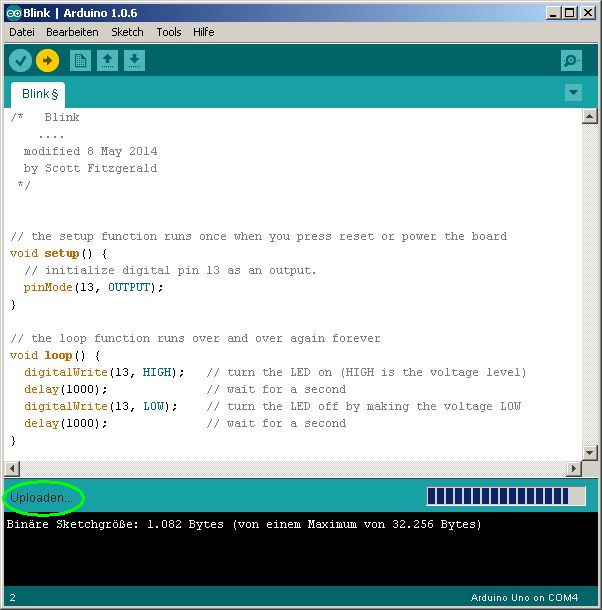Click the horizontal scrollbar right arrow
Viewport: 602px width, 610px height.
tap(574, 468)
